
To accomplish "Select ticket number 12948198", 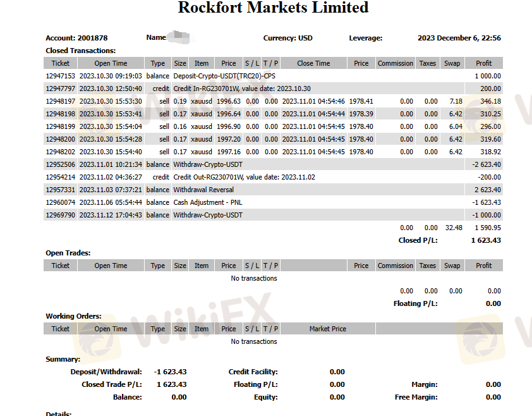I will [x=61, y=114].
